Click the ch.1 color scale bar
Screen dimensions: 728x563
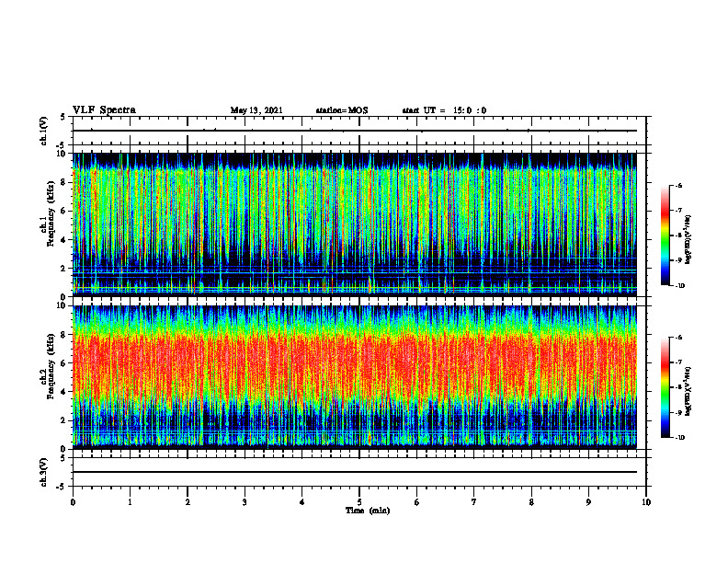tap(665, 236)
